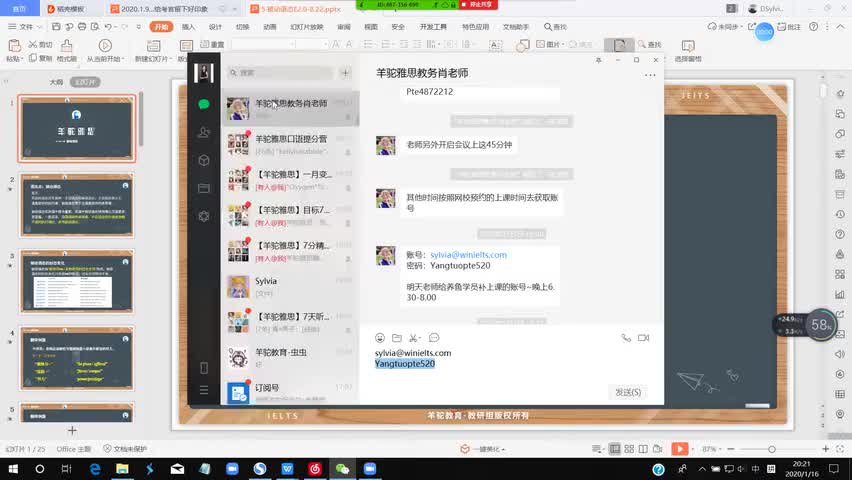Open 订阅号 subscriptions entry
852x480 pixels.
[x=290, y=392]
